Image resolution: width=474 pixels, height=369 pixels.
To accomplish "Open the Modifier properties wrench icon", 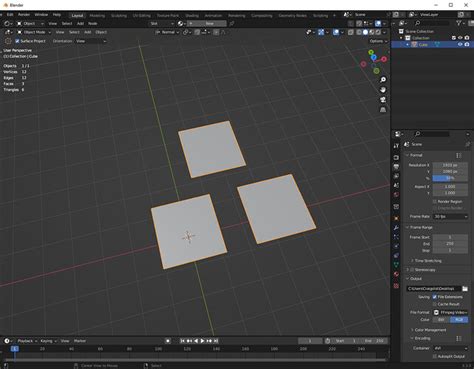I will point(396,228).
